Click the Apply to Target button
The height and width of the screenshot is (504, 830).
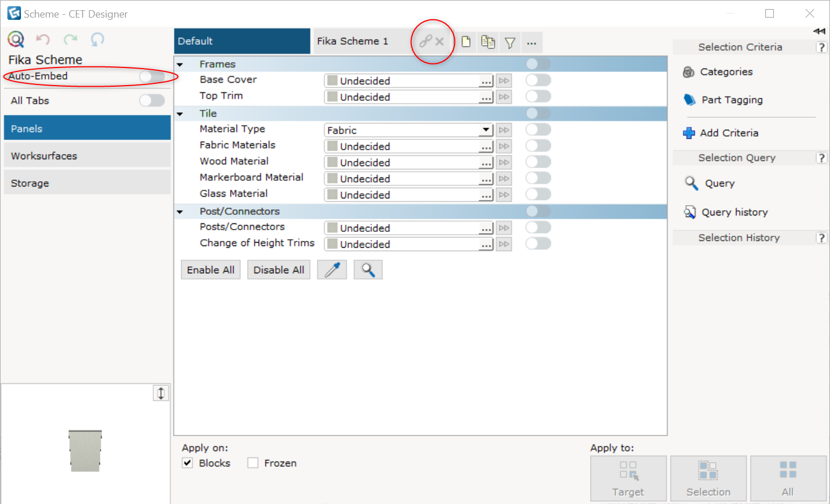tap(628, 478)
